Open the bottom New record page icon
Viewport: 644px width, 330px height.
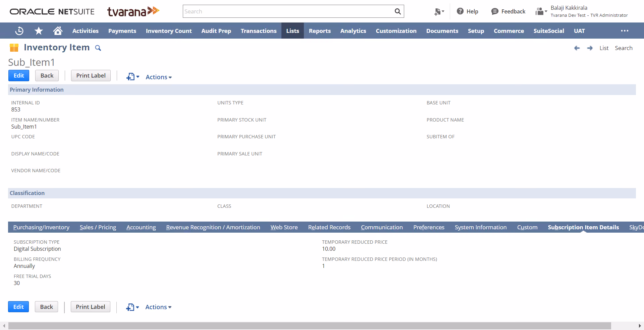coord(130,307)
